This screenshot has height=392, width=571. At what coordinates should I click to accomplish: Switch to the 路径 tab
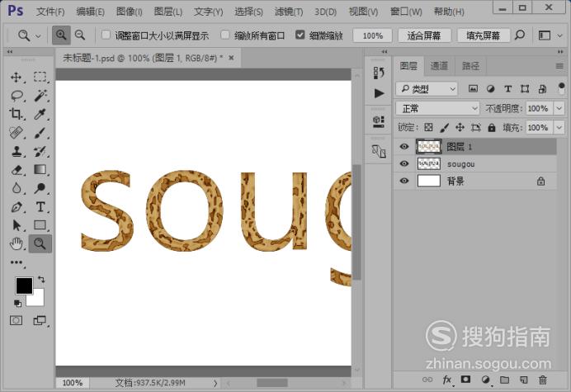tap(471, 66)
